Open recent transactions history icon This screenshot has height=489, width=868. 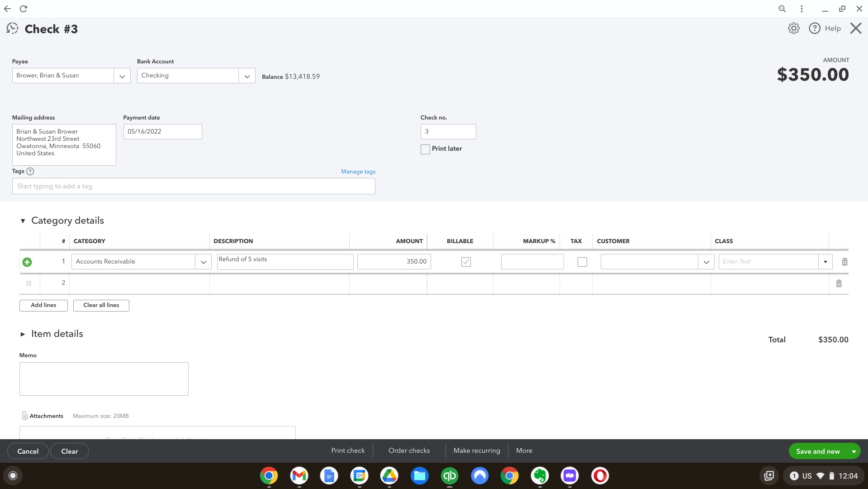coord(12,29)
